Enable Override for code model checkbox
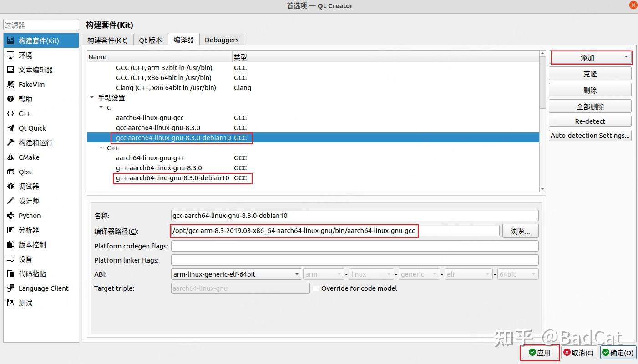638x364 pixels. [x=316, y=288]
